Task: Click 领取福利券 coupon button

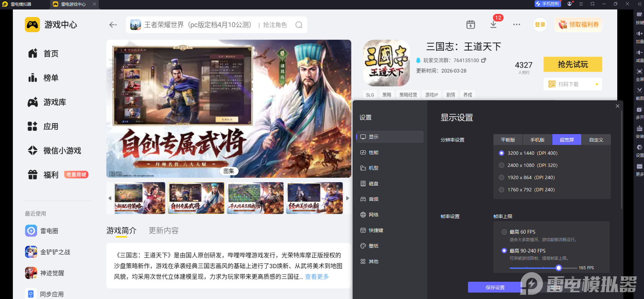Action: 578,25
